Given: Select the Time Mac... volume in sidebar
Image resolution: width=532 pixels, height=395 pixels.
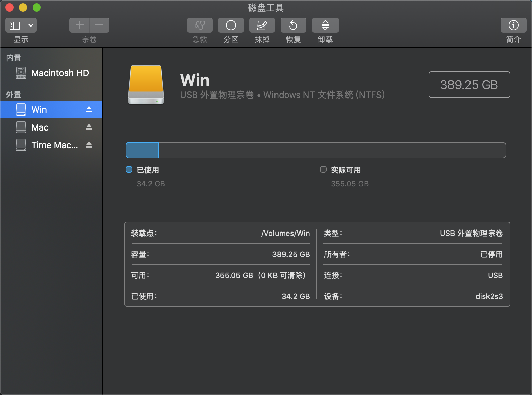Looking at the screenshot, I should pos(51,145).
